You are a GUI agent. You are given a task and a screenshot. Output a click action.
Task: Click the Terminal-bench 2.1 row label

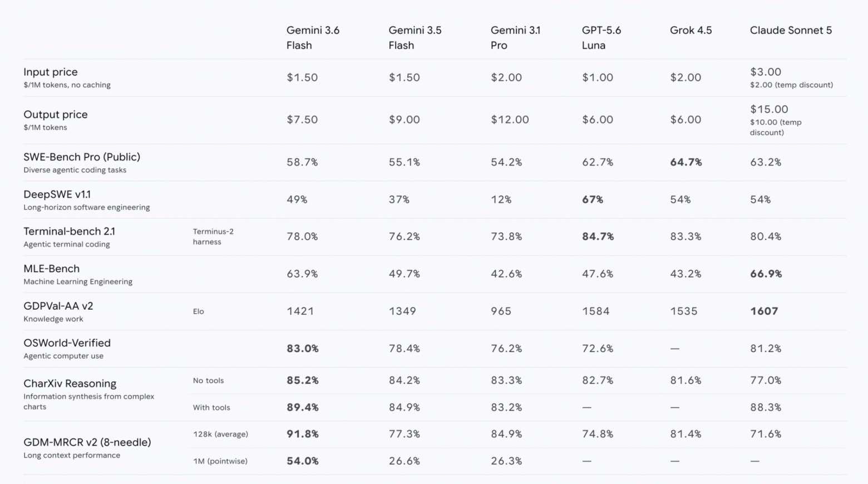[69, 231]
